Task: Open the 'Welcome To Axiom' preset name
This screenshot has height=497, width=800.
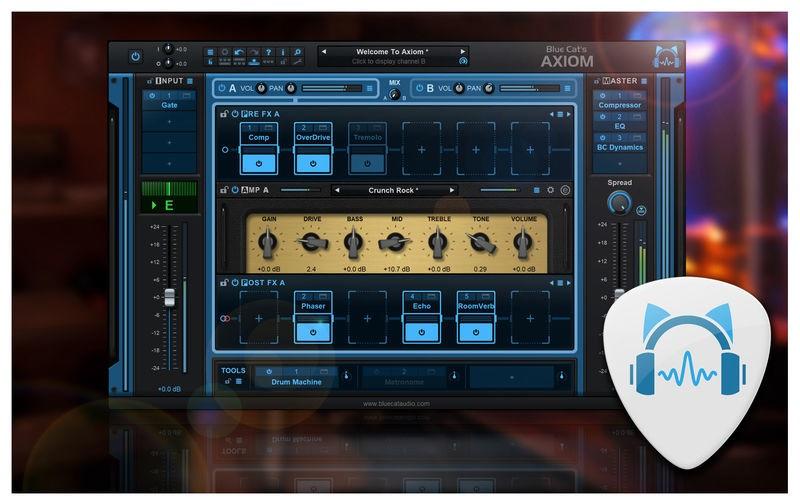Action: click(392, 52)
